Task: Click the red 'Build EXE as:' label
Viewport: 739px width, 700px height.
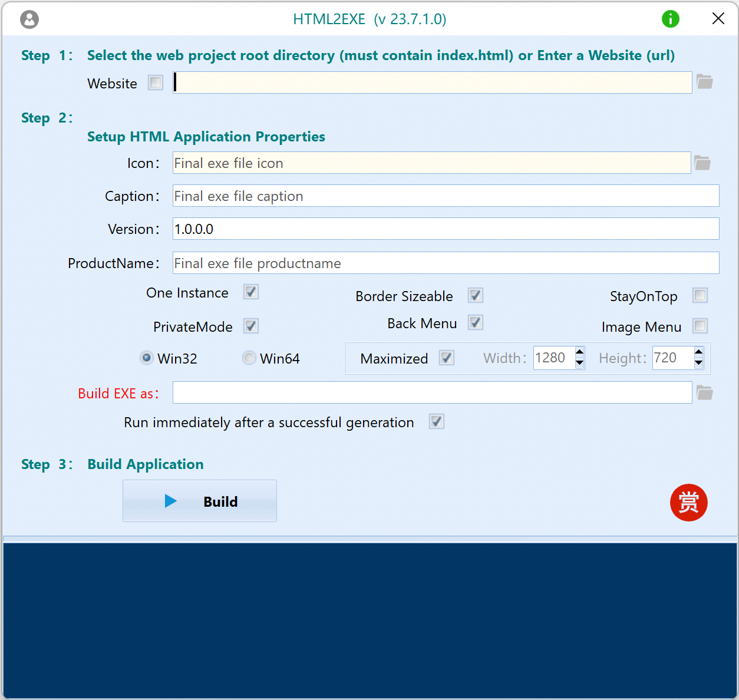Action: click(x=118, y=393)
